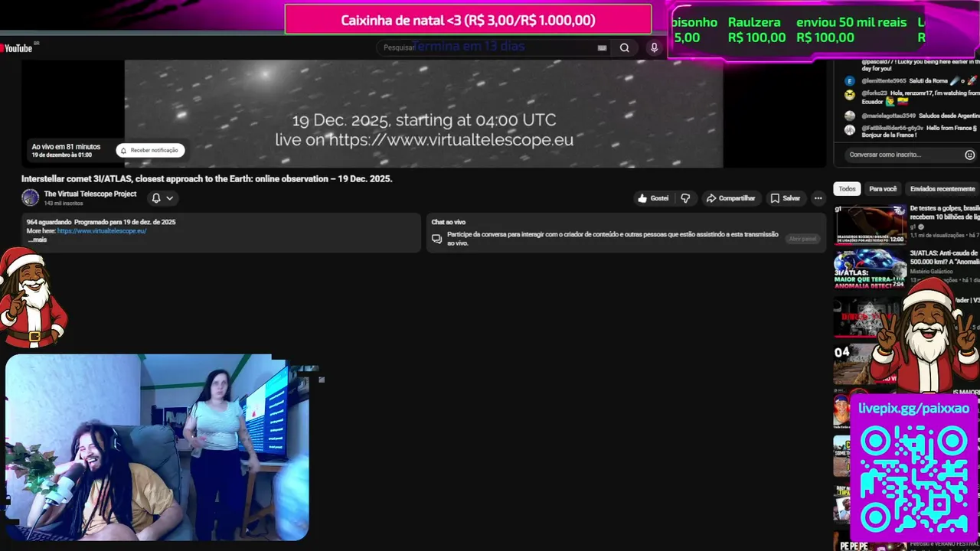Open The Virtual Telescope Project channel name

[90, 194]
